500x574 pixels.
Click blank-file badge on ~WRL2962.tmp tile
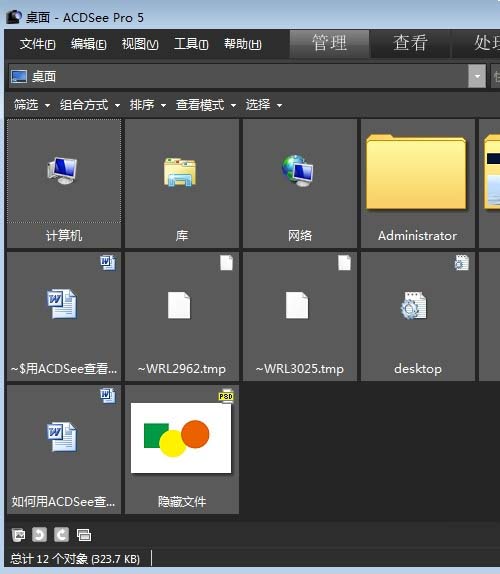[226, 262]
